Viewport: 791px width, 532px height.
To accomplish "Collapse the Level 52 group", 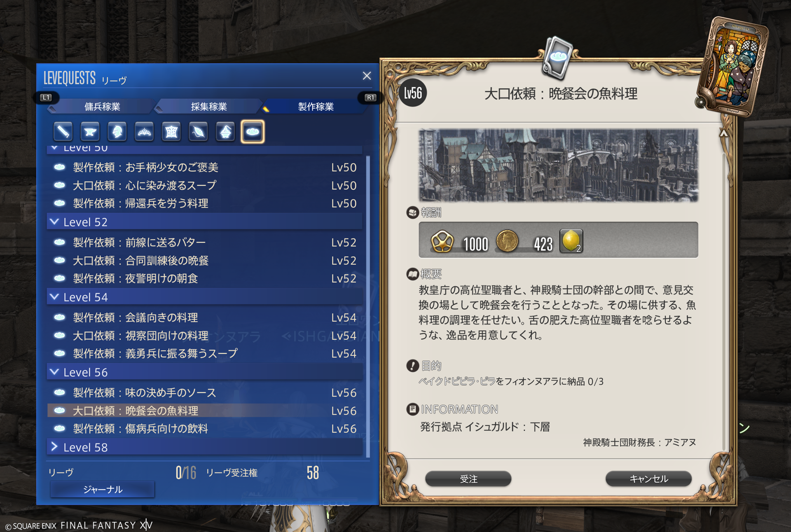I will point(205,222).
